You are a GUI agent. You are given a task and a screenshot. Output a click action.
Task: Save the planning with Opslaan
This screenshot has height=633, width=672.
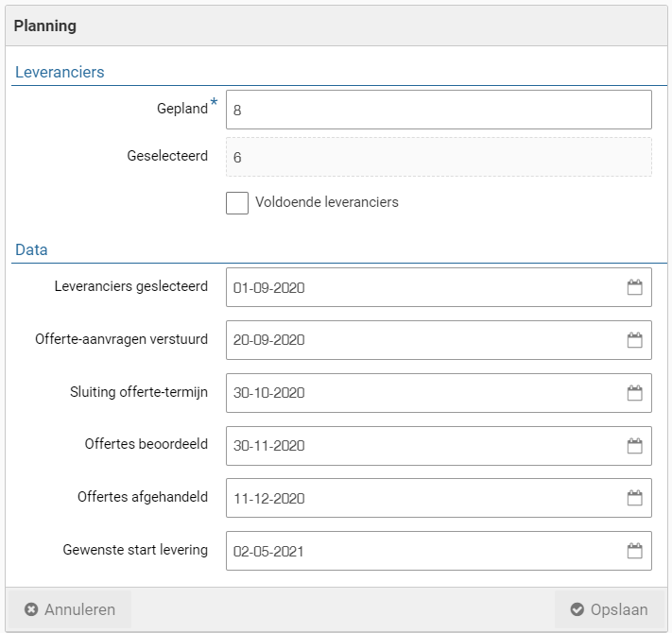pos(610,609)
